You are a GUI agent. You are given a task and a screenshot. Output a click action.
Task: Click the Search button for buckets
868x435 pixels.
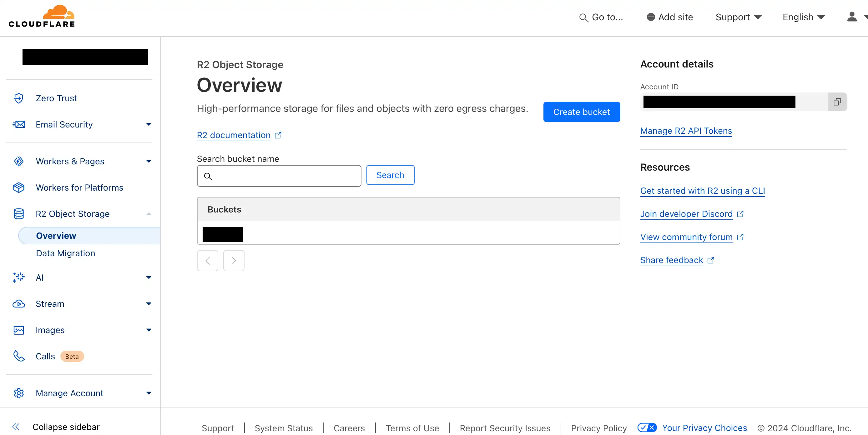pyautogui.click(x=390, y=175)
